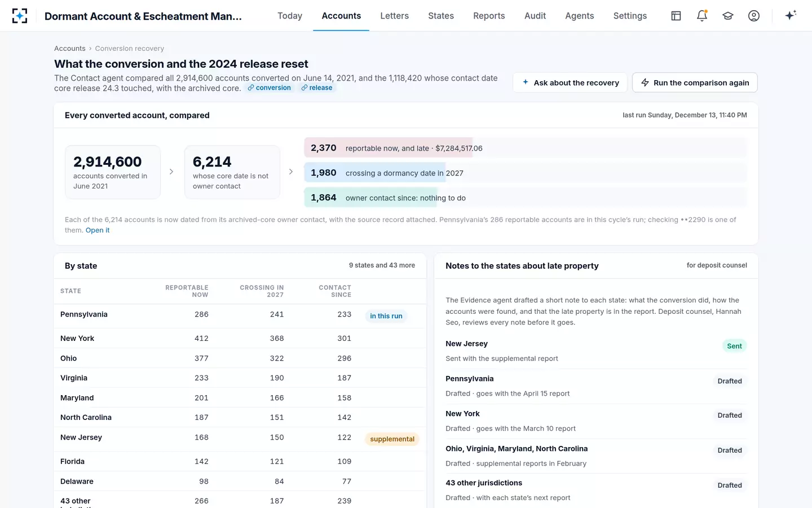Viewport: 812px width, 508px height.
Task: Switch to the Today tab
Action: click(290, 16)
